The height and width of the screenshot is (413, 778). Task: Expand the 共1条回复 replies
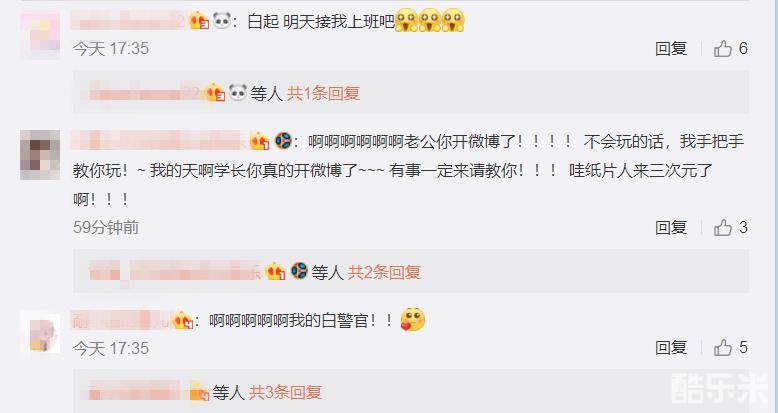tap(323, 93)
